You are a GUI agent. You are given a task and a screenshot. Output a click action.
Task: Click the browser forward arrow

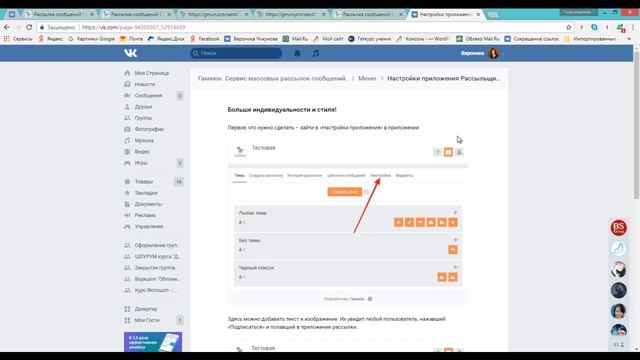click(18, 27)
